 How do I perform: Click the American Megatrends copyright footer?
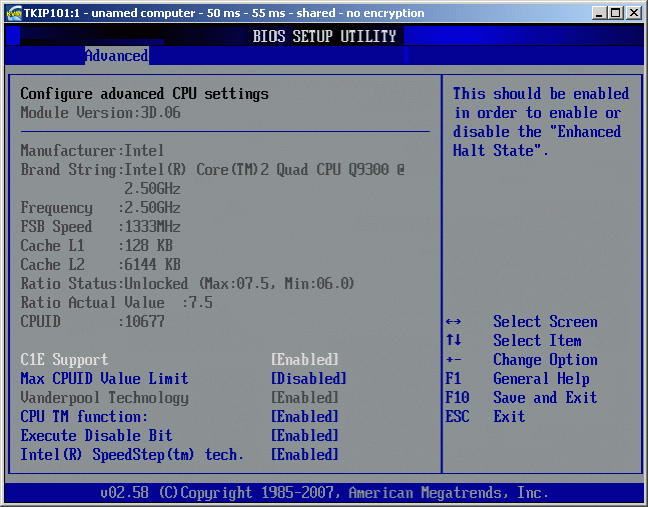pyautogui.click(x=324, y=493)
